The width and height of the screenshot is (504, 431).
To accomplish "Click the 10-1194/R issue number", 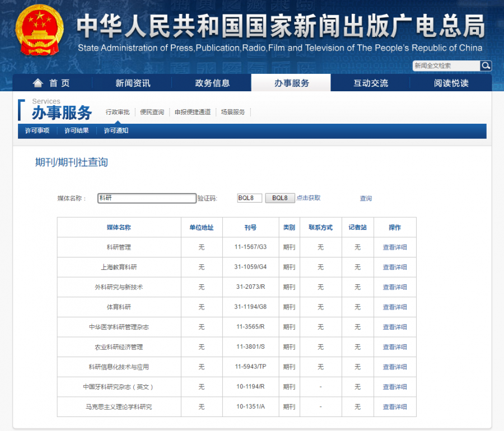I will click(x=250, y=386).
